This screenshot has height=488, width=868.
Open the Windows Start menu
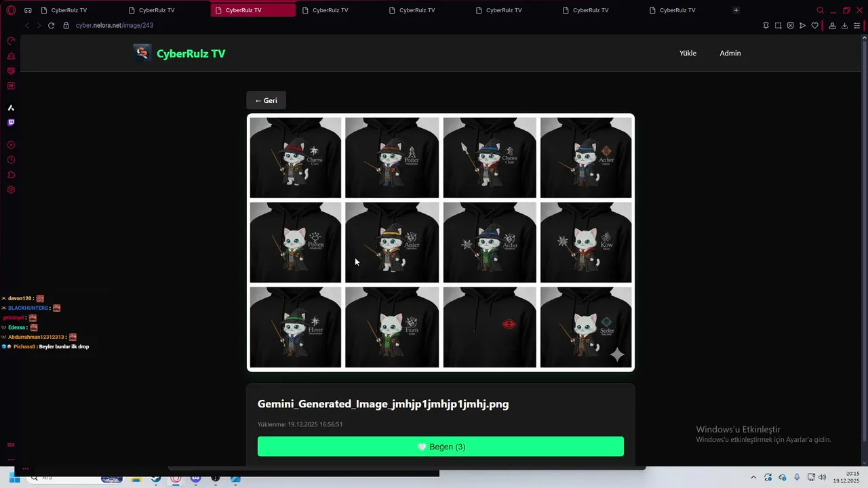point(14,478)
